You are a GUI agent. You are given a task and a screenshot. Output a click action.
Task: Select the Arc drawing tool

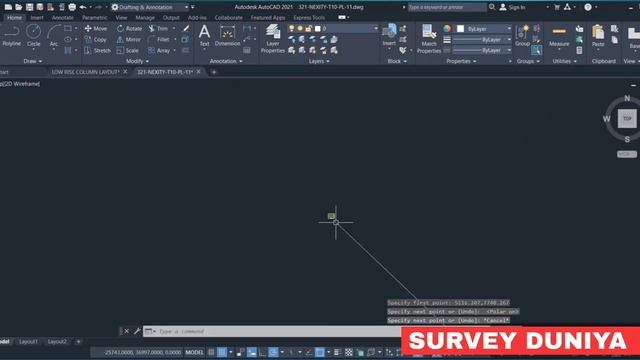pos(53,36)
